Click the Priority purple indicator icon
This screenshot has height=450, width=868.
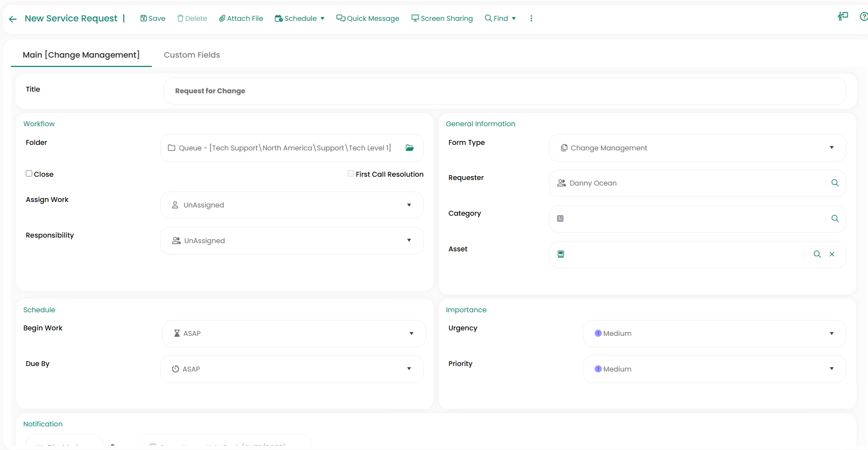tap(598, 369)
